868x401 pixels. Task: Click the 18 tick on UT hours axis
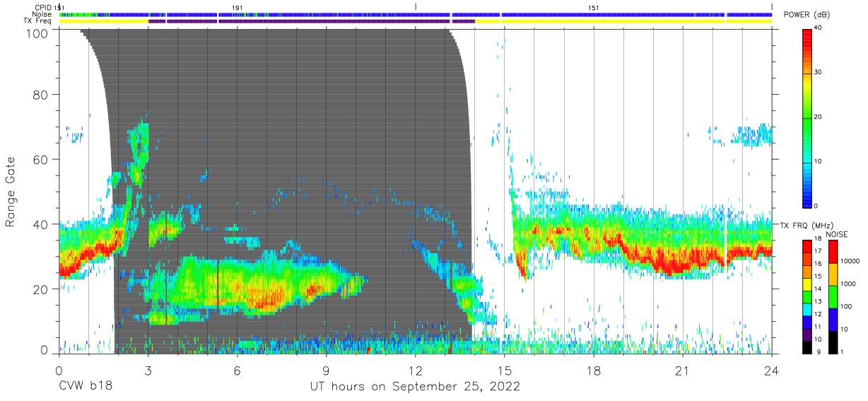point(594,370)
